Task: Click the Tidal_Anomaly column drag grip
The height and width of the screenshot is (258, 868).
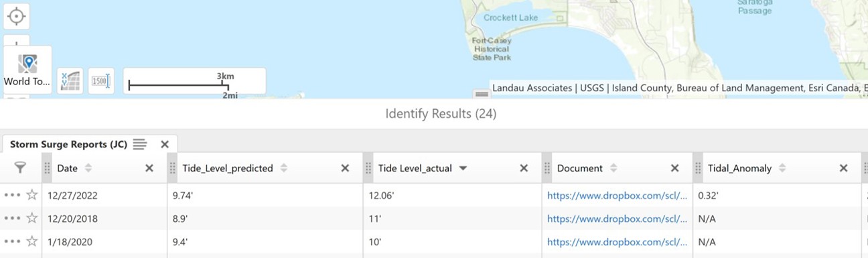Action: click(x=699, y=168)
